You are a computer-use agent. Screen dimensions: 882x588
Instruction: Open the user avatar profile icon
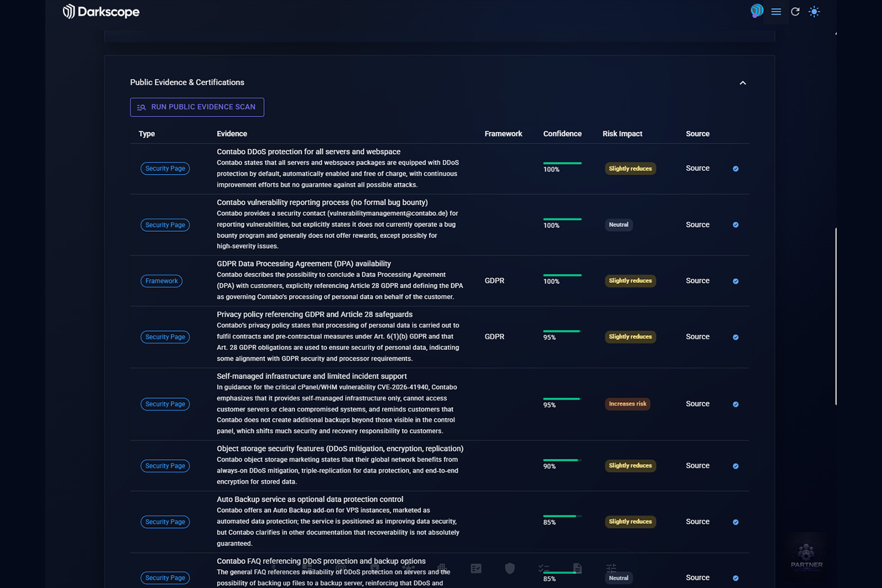tap(757, 11)
